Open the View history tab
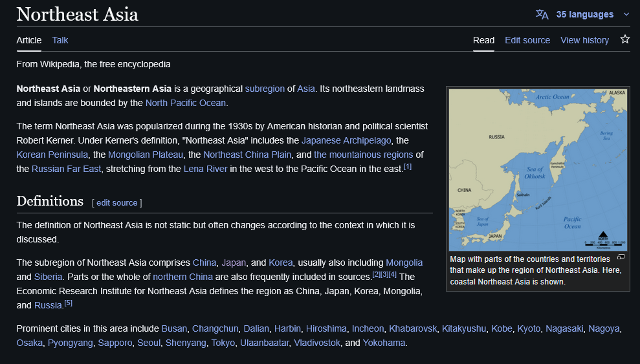The height and width of the screenshot is (364, 640). [584, 40]
